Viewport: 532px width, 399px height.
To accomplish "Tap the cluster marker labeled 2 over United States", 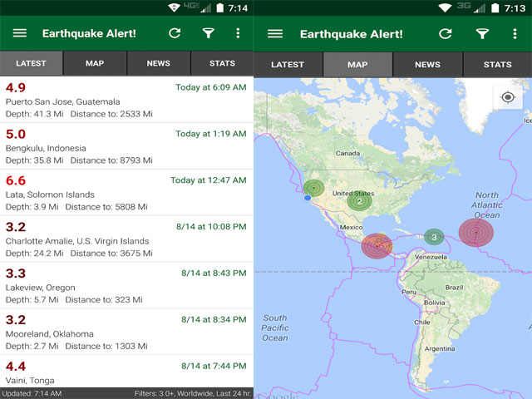I will pyautogui.click(x=359, y=200).
